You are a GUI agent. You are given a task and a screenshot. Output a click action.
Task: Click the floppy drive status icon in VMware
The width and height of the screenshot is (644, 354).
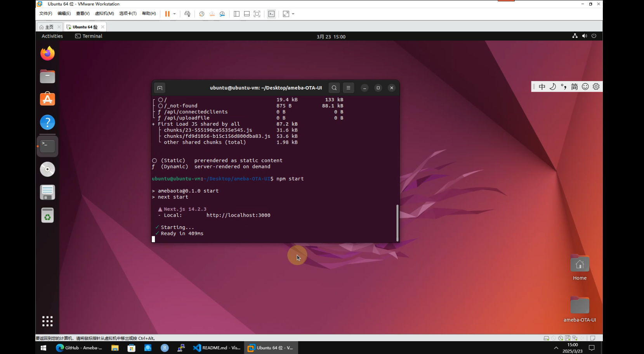(x=568, y=338)
